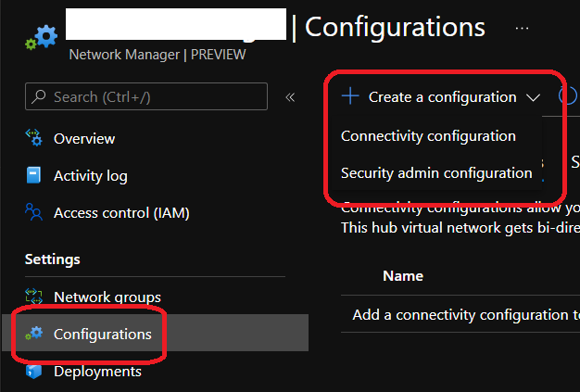The height and width of the screenshot is (392, 580).
Task: Focus the Search (Ctrl+/) box
Action: point(148,96)
